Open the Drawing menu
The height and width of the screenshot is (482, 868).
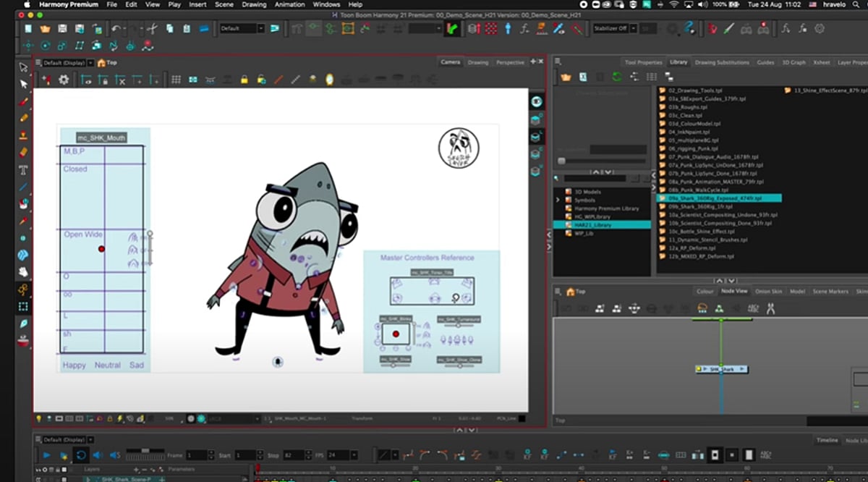[x=254, y=4]
